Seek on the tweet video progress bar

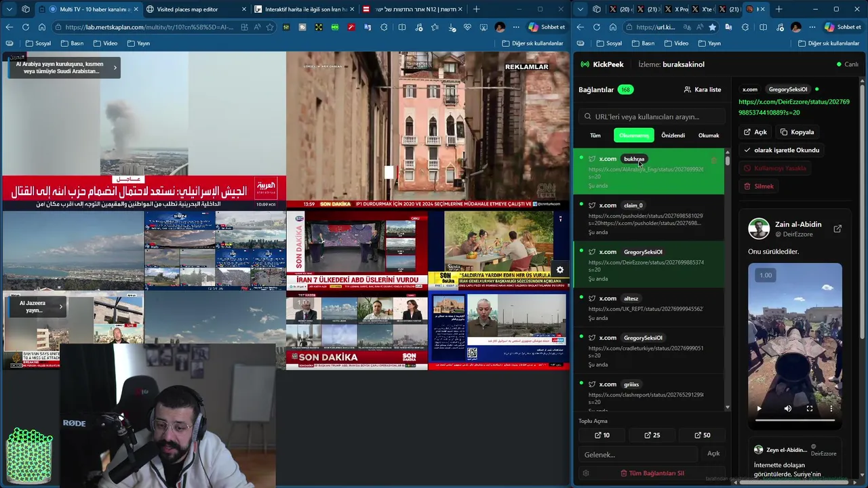coord(795,420)
